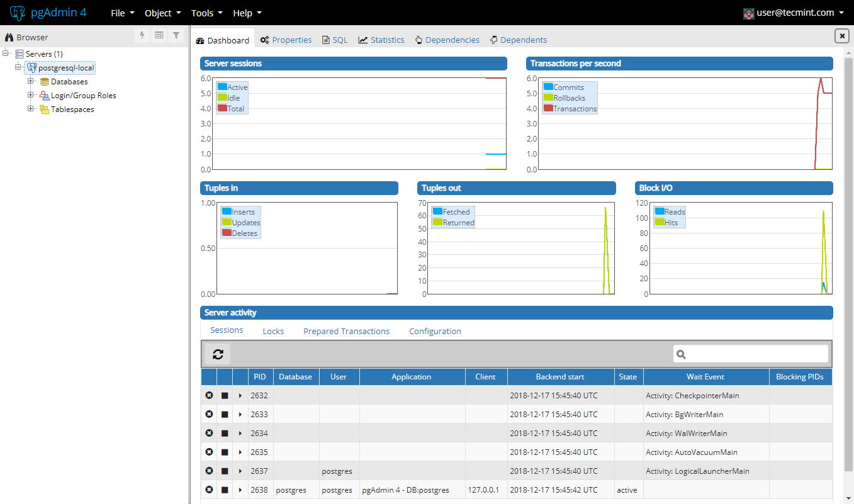Expand details row for PID 2637

[240, 471]
